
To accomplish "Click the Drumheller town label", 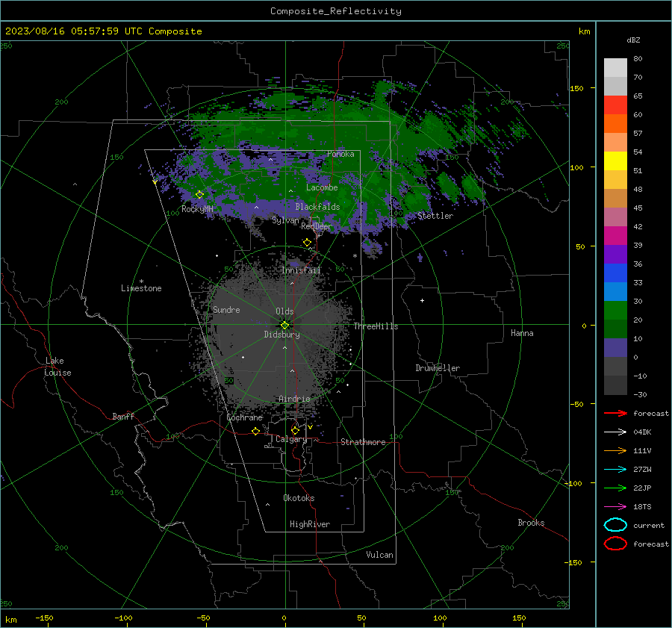I will [438, 368].
